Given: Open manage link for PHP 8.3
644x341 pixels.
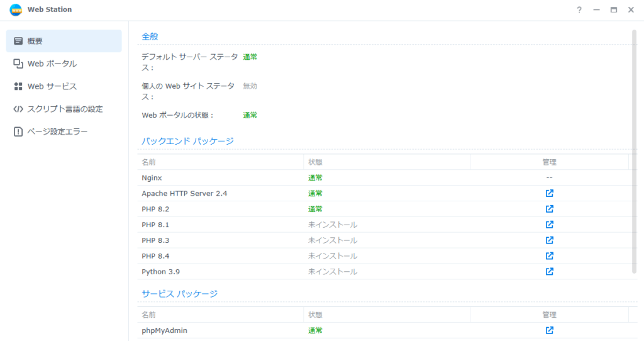Looking at the screenshot, I should coord(549,240).
